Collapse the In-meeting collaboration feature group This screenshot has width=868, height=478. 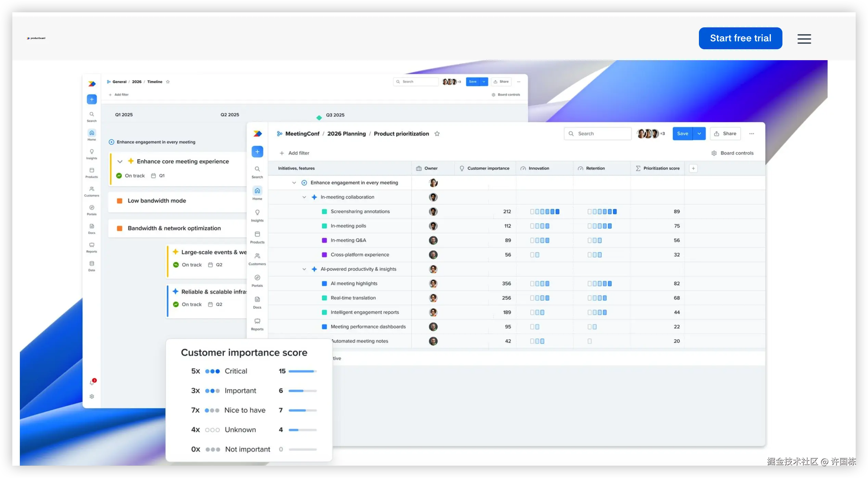click(304, 197)
